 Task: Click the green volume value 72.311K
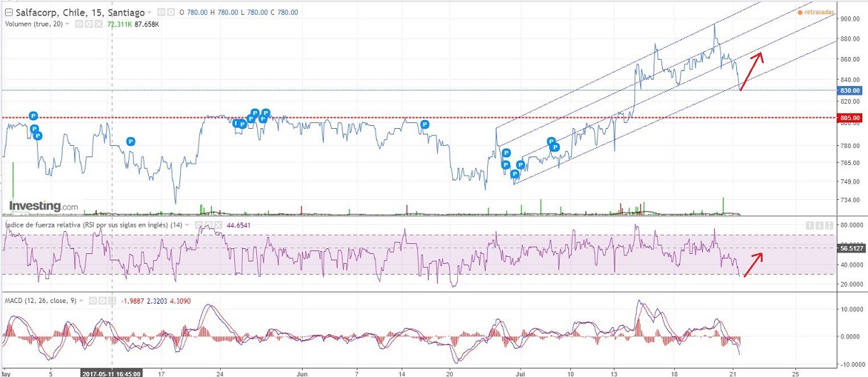[120, 24]
